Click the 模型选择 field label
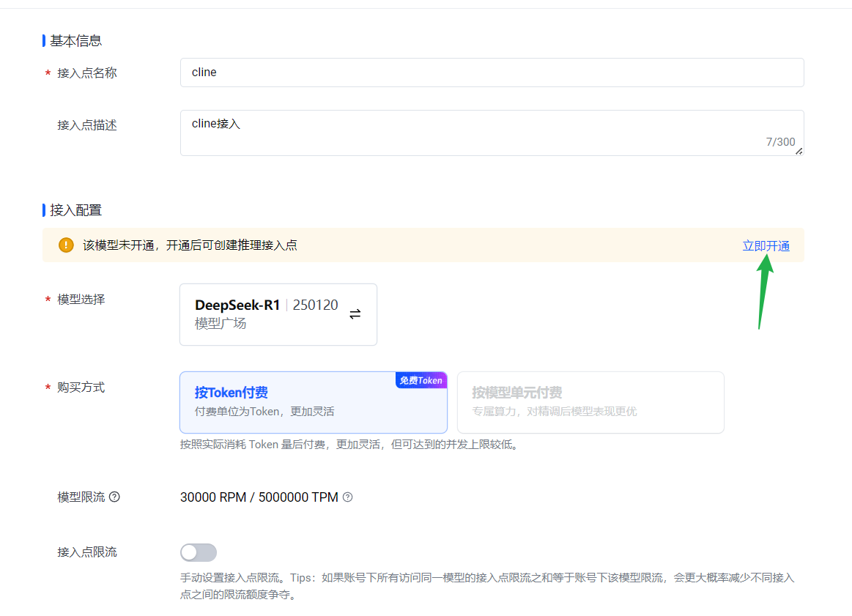852x616 pixels. tap(81, 299)
